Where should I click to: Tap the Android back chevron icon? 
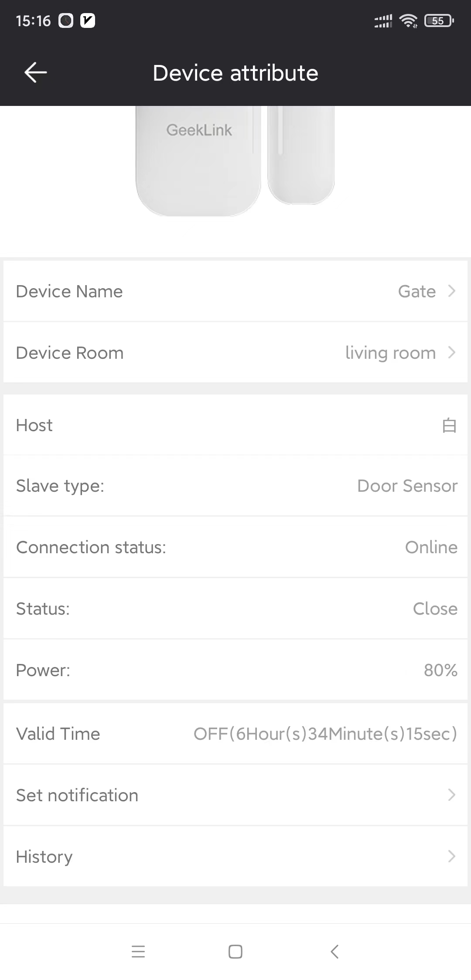tap(334, 951)
